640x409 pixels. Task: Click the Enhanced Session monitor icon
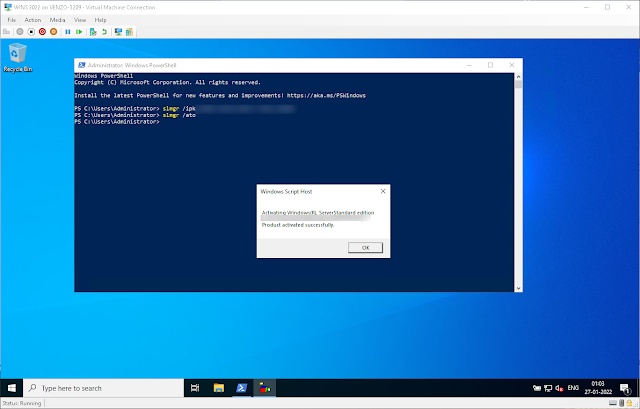point(118,32)
